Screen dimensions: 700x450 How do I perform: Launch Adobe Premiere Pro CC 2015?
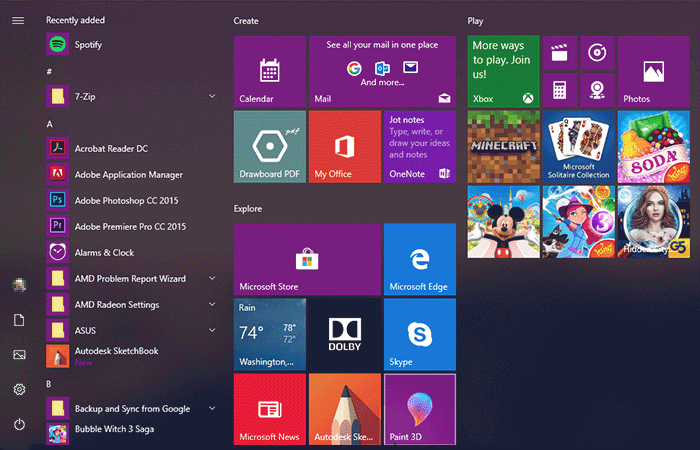132,226
